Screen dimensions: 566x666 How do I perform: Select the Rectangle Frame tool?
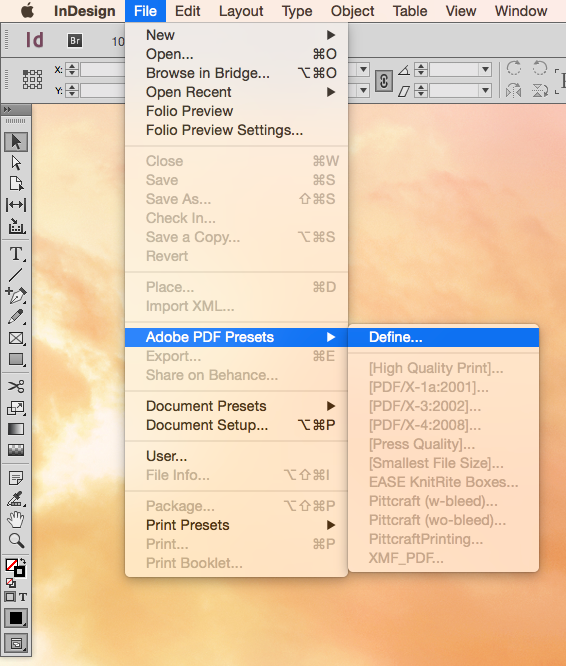(x=16, y=338)
